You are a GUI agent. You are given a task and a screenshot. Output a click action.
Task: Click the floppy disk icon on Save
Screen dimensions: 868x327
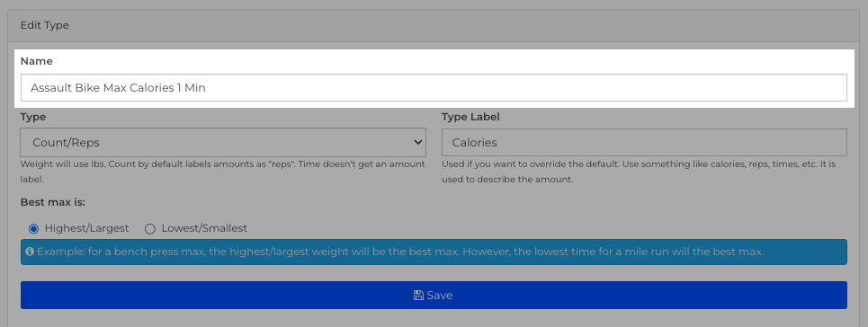point(418,296)
